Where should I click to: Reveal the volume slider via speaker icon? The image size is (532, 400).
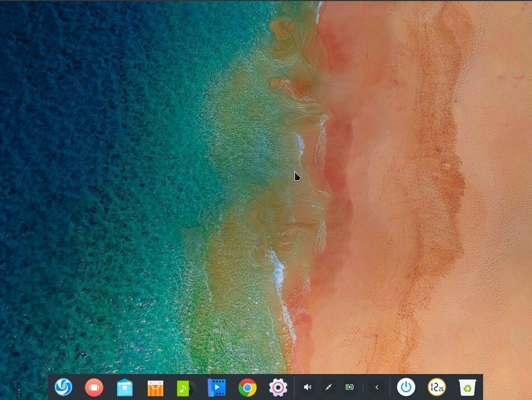308,387
